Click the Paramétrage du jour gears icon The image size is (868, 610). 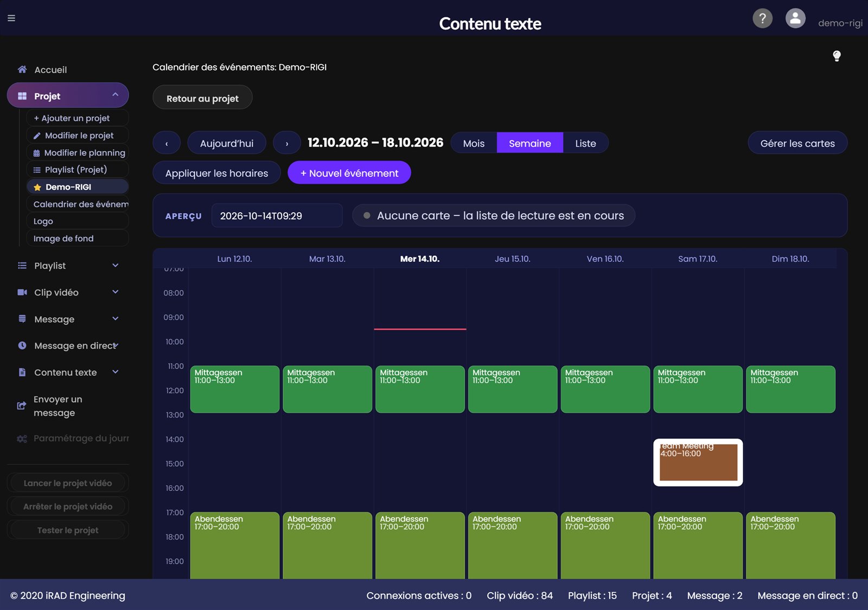[x=22, y=438]
